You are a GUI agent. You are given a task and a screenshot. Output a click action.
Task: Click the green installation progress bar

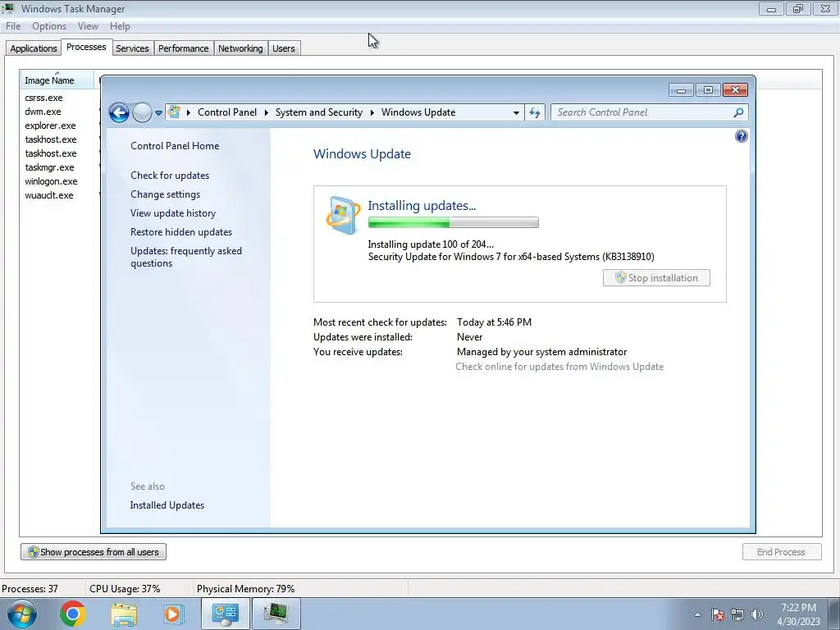[x=453, y=222]
